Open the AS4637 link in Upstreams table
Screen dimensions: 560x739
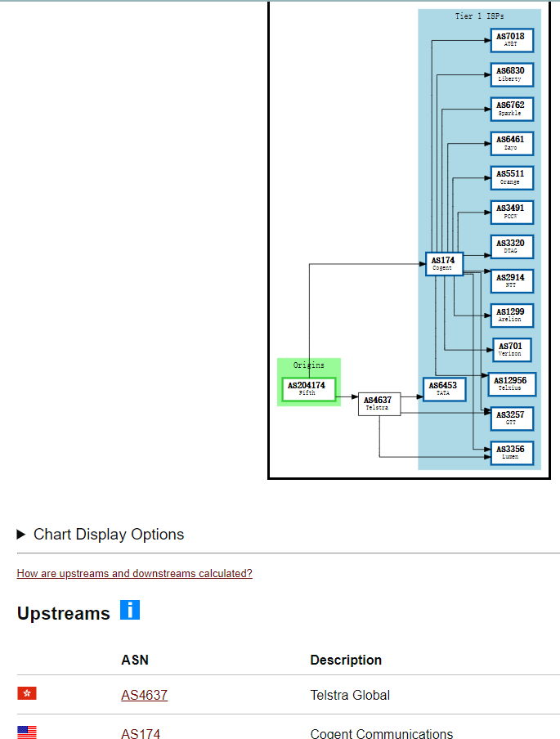pos(144,695)
